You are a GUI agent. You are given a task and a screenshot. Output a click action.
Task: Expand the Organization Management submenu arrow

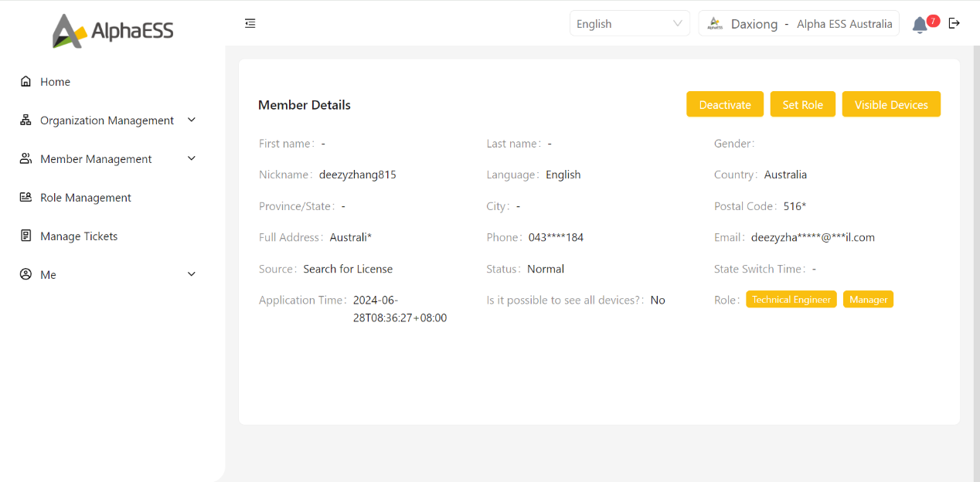click(x=192, y=120)
